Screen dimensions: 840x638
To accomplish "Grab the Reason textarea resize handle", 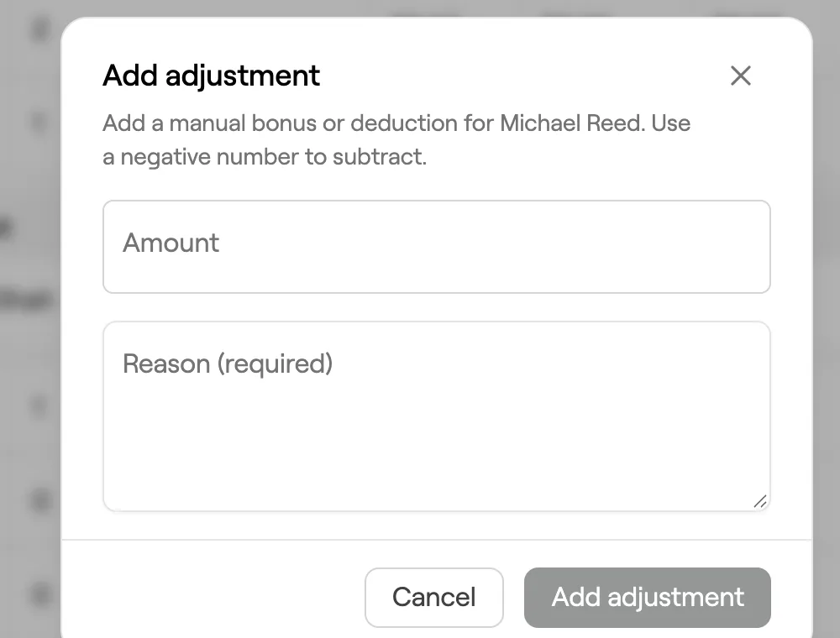I will pyautogui.click(x=759, y=501).
